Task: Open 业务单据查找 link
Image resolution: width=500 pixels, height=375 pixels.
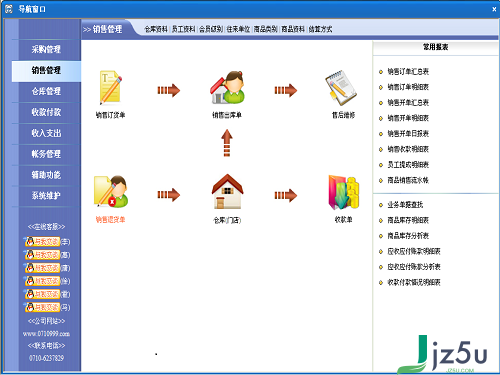Action: click(x=405, y=205)
